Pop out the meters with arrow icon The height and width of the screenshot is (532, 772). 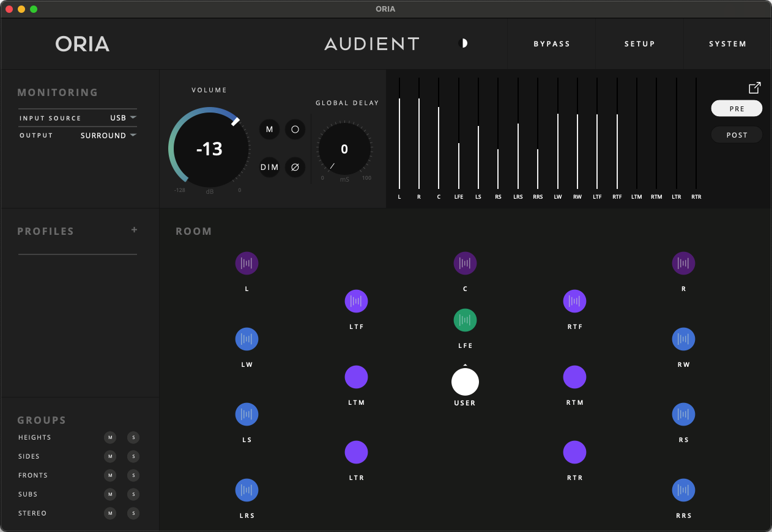point(755,88)
